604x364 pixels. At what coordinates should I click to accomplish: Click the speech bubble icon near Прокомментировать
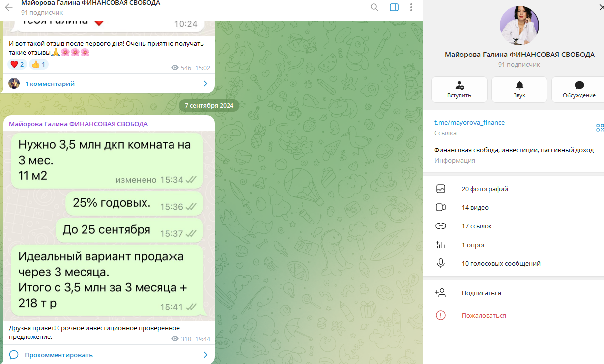[14, 355]
